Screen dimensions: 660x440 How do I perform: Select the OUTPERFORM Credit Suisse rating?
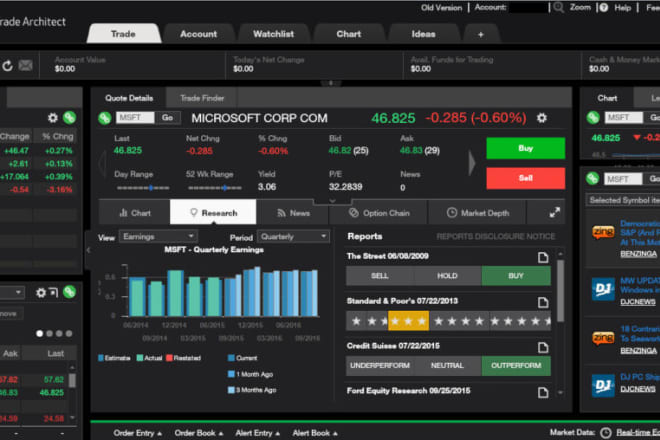(516, 365)
